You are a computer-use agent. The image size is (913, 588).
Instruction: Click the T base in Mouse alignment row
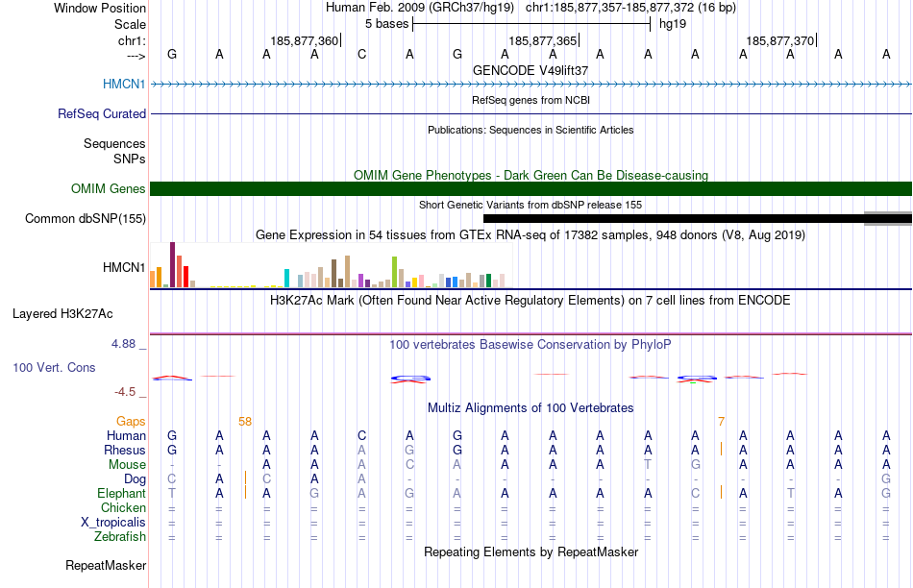tap(648, 465)
